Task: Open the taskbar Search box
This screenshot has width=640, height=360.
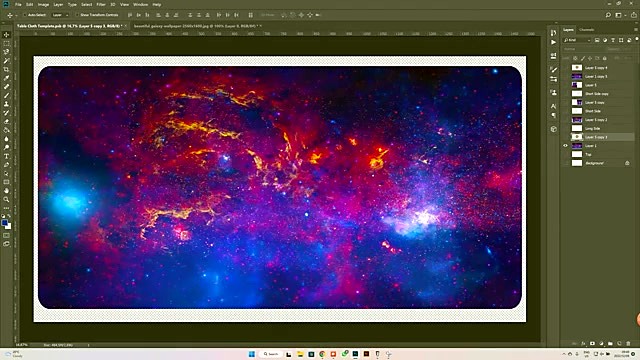Action: (x=270, y=354)
